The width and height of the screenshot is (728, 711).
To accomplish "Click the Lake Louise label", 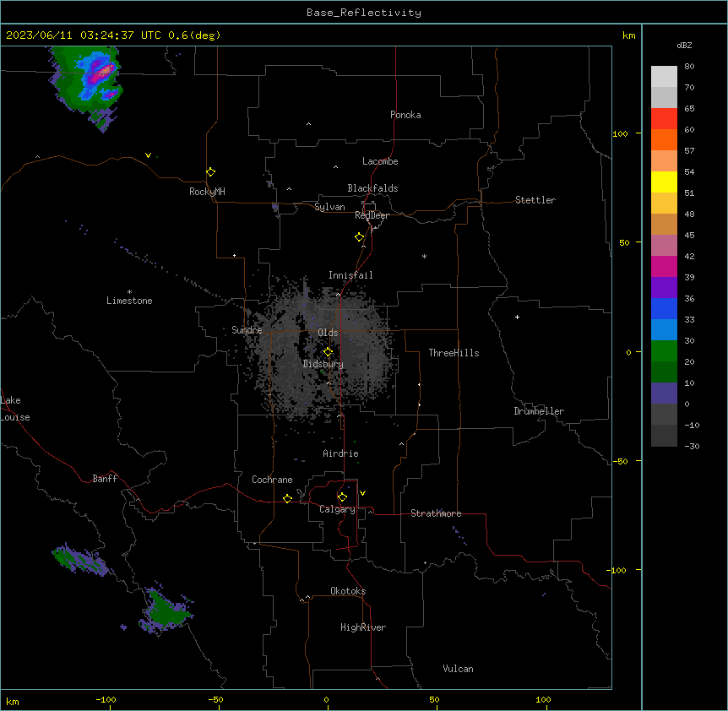I will (x=15, y=409).
